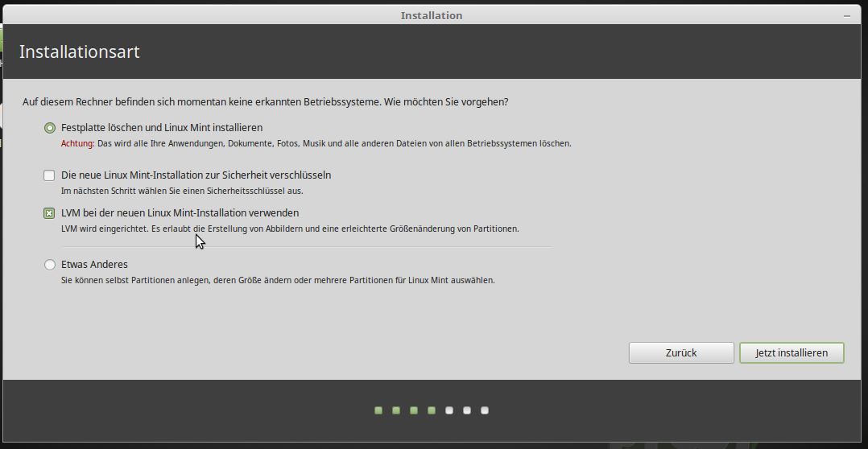The height and width of the screenshot is (449, 868).
Task: Select the erase disk and install Linux Mint radio button
Action: click(x=50, y=128)
